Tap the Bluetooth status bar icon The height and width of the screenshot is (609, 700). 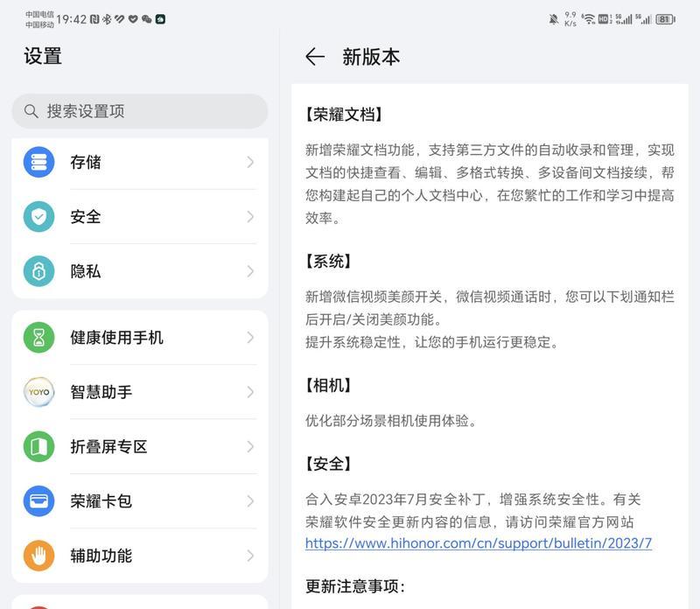(x=107, y=19)
